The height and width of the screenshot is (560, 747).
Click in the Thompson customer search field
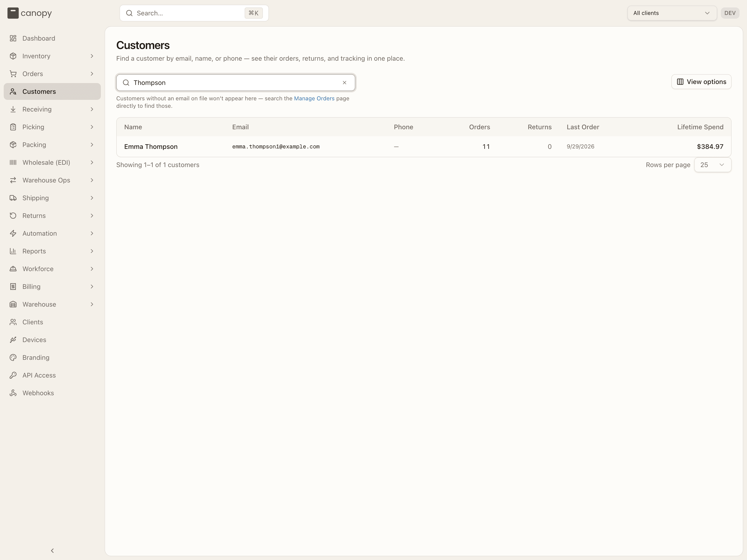235,83
